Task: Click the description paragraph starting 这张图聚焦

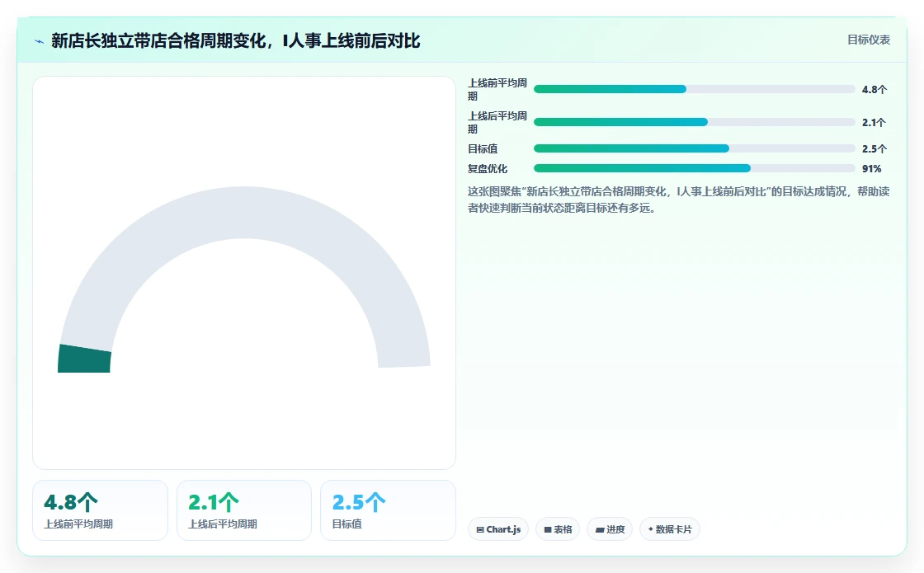Action: [x=678, y=200]
